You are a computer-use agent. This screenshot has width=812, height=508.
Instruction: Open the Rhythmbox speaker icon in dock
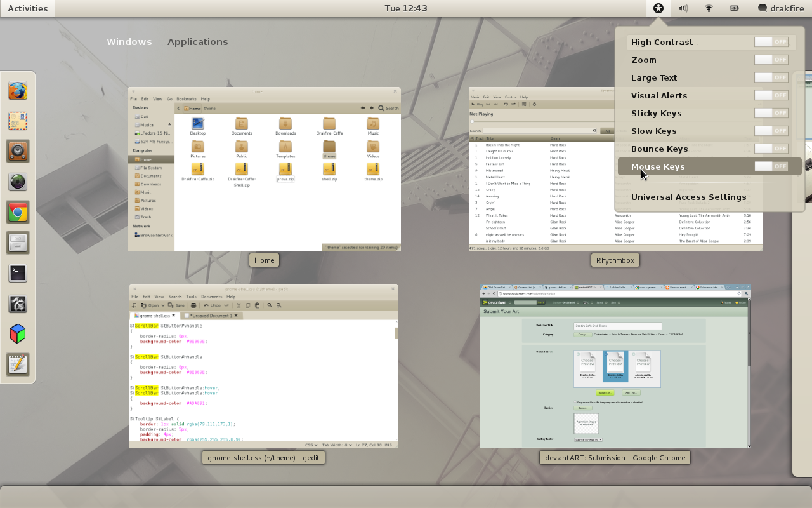tap(18, 151)
